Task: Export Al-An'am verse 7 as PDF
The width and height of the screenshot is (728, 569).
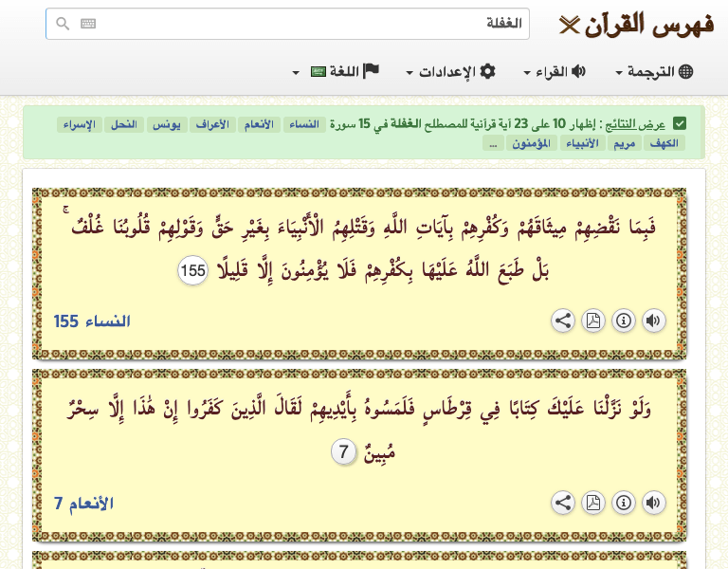Action: (x=592, y=503)
